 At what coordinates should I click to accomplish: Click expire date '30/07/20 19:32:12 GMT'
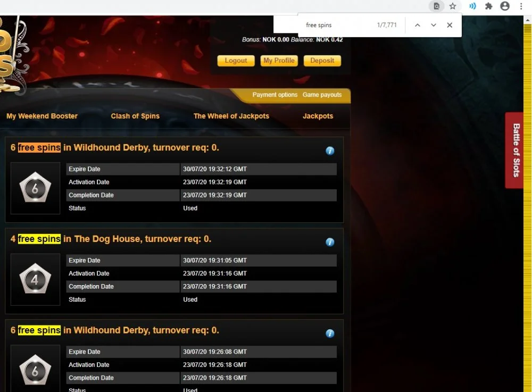coord(215,169)
